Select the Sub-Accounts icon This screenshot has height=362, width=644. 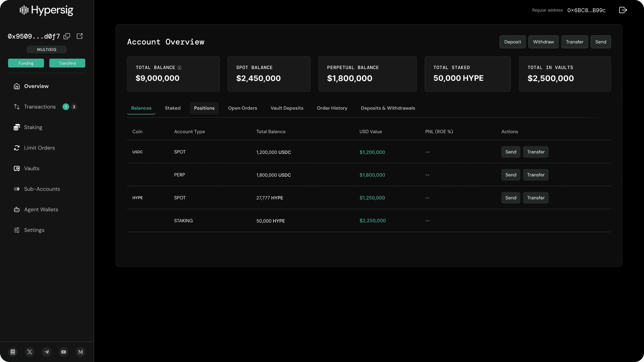[17, 189]
